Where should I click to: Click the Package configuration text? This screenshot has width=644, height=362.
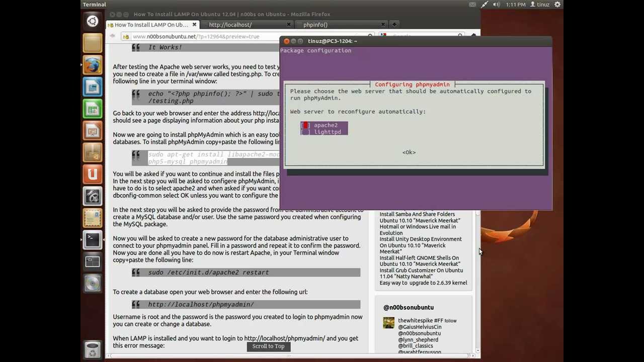[315, 50]
